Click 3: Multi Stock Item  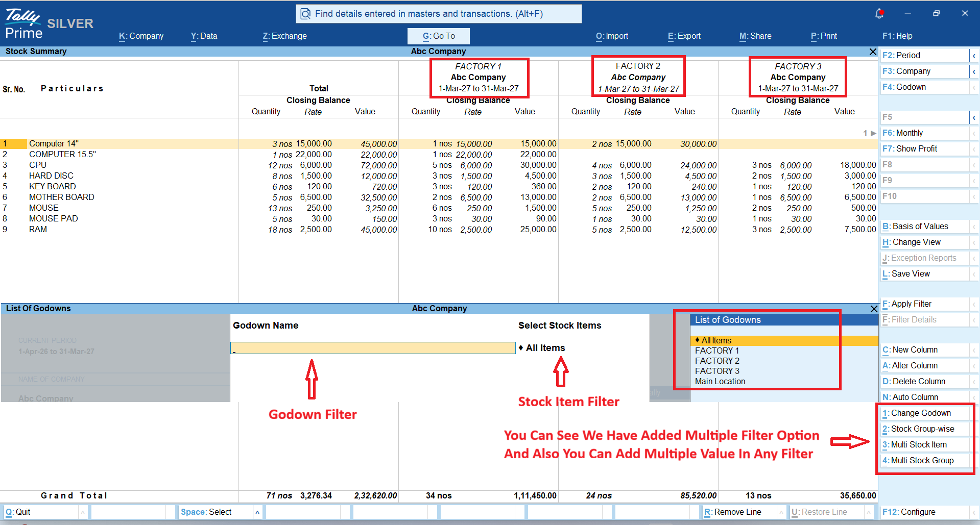click(924, 445)
